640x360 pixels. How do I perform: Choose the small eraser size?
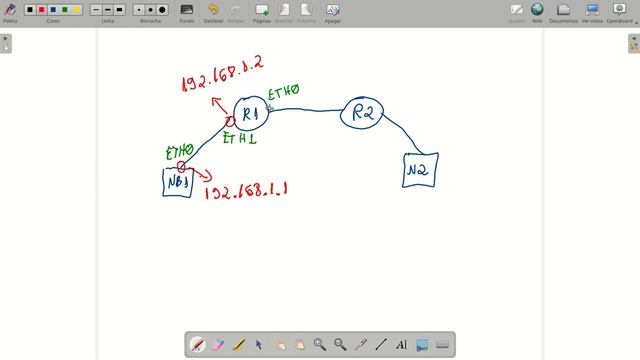(x=139, y=9)
